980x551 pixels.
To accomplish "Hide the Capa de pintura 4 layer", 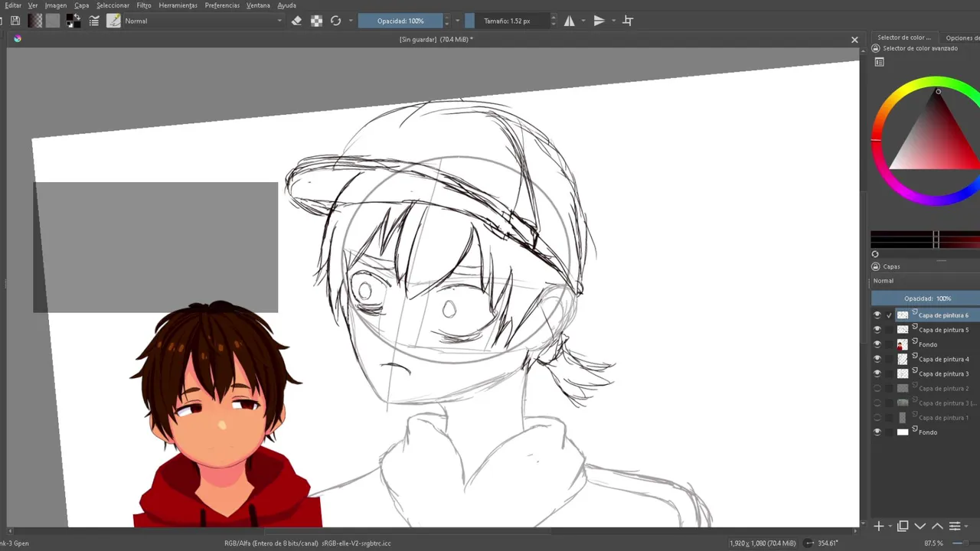I will (877, 359).
